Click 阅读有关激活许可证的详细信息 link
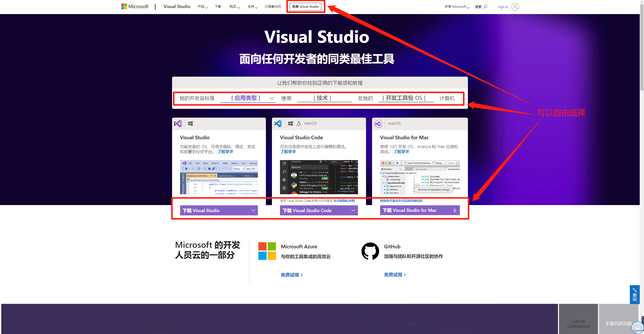The width and height of the screenshot is (644, 334). coord(401,201)
